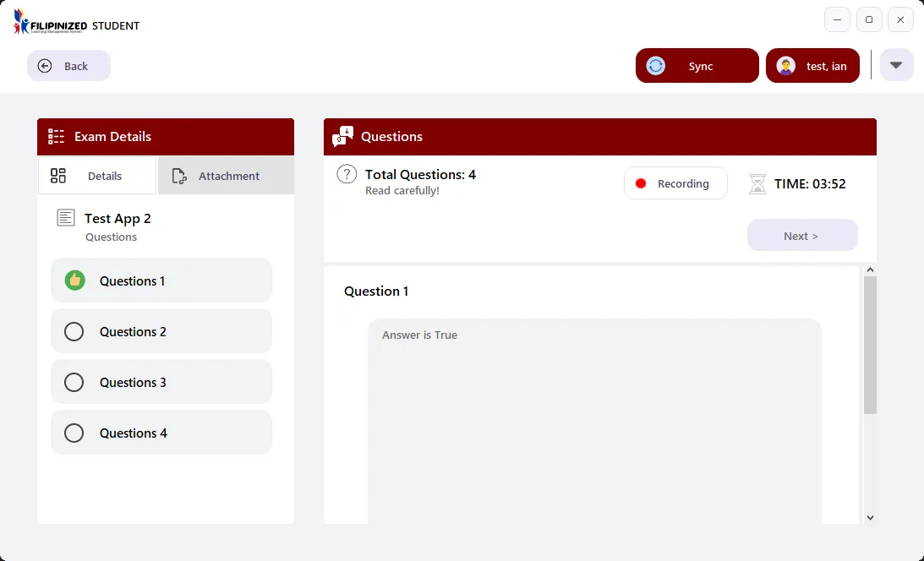Switch to the Attachment tab

[226, 176]
